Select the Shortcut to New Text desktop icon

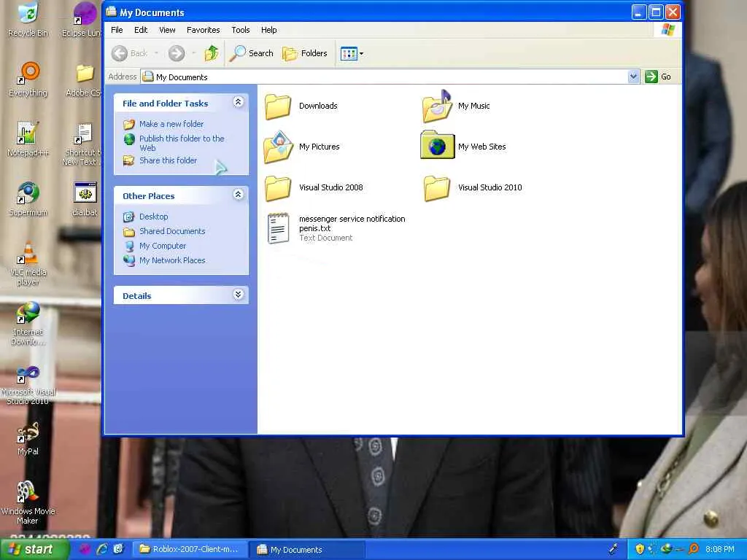82,144
